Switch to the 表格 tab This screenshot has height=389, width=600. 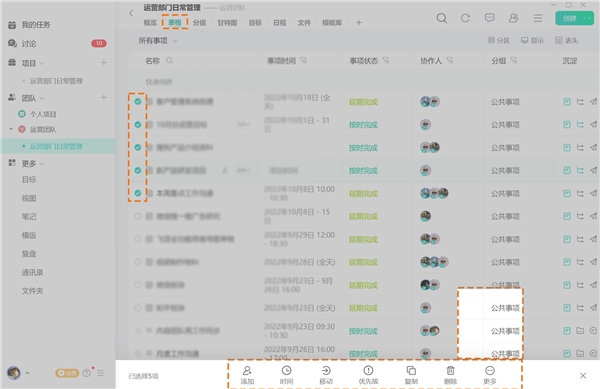click(x=174, y=23)
